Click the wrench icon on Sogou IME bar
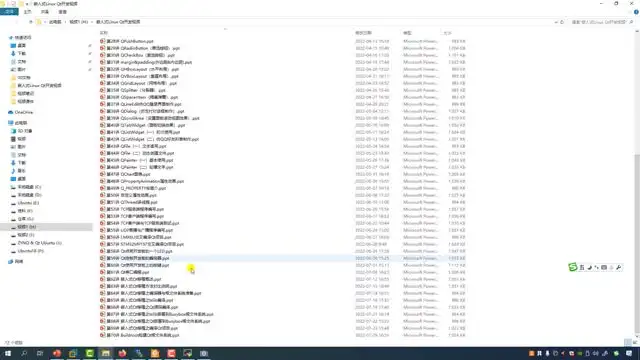The width and height of the screenshot is (640, 360). point(619,267)
